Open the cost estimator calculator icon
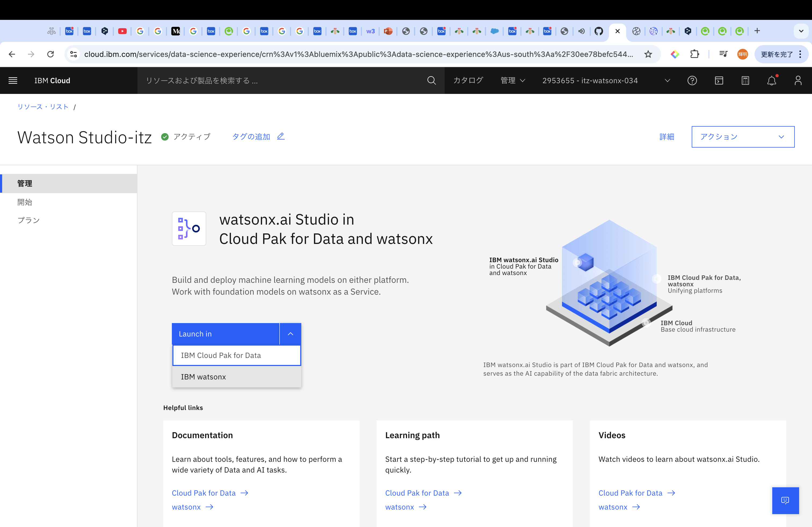812x527 pixels. click(x=745, y=80)
